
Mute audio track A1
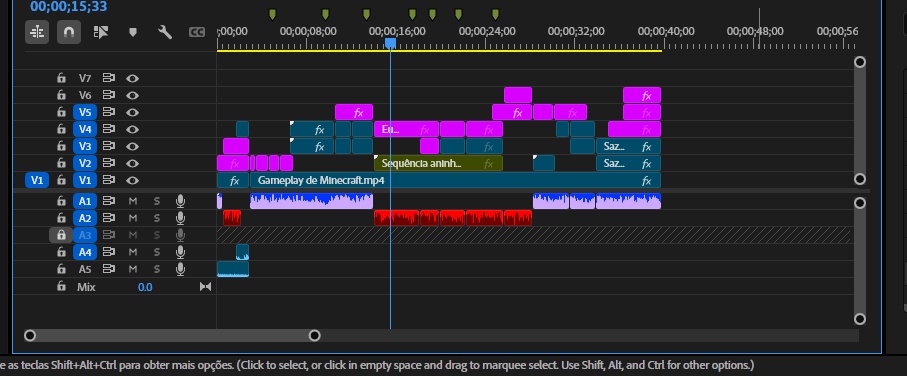132,201
